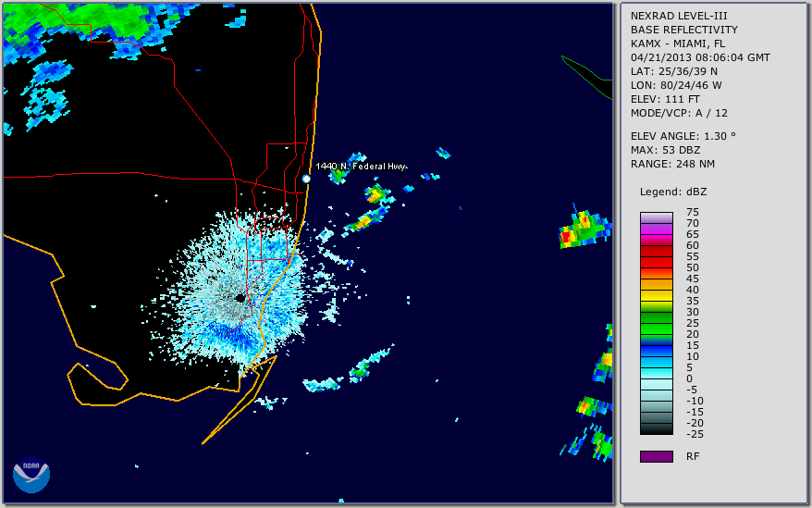The image size is (812, 508).
Task: Select 'MAX: 53 DBZ' text
Action: (665, 150)
